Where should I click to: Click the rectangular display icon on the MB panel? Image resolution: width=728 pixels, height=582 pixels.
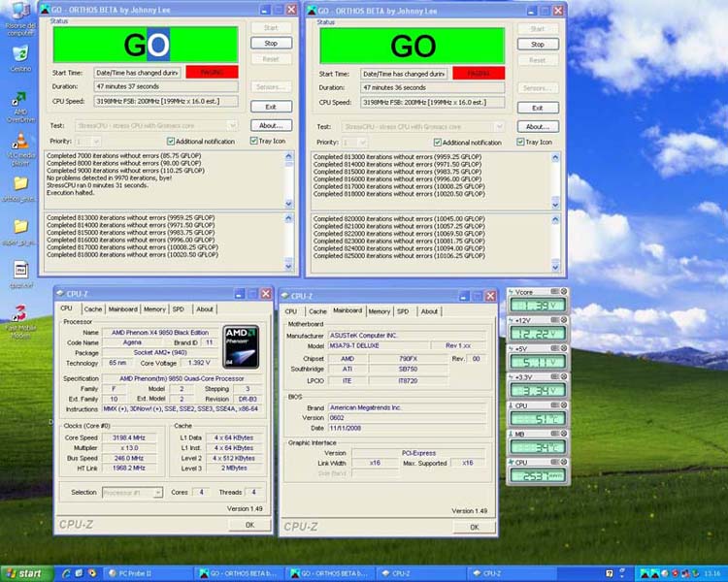[x=555, y=434]
